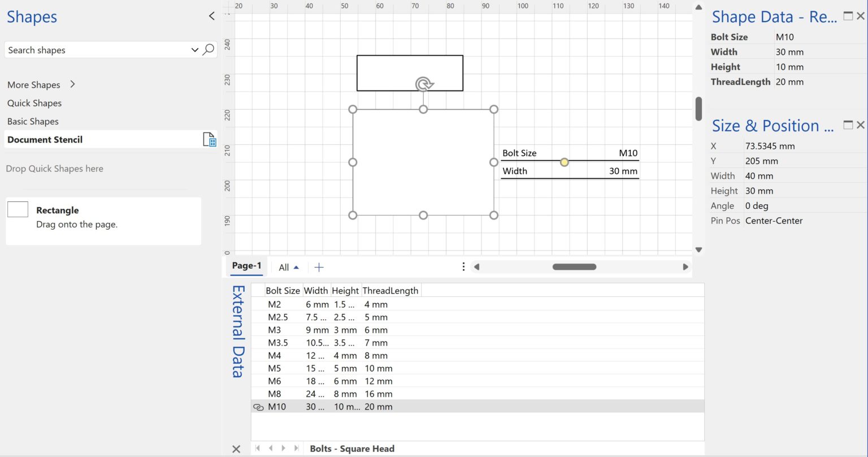Float the Size & Position panel via its window toggle

click(848, 124)
